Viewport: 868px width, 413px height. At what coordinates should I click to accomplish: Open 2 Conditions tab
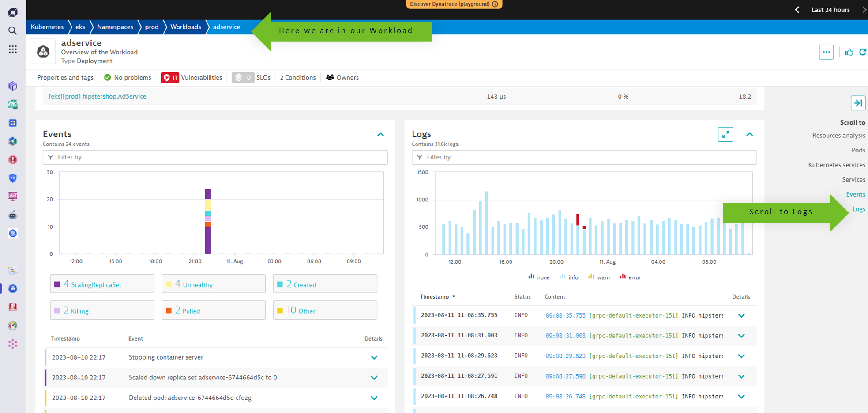298,77
